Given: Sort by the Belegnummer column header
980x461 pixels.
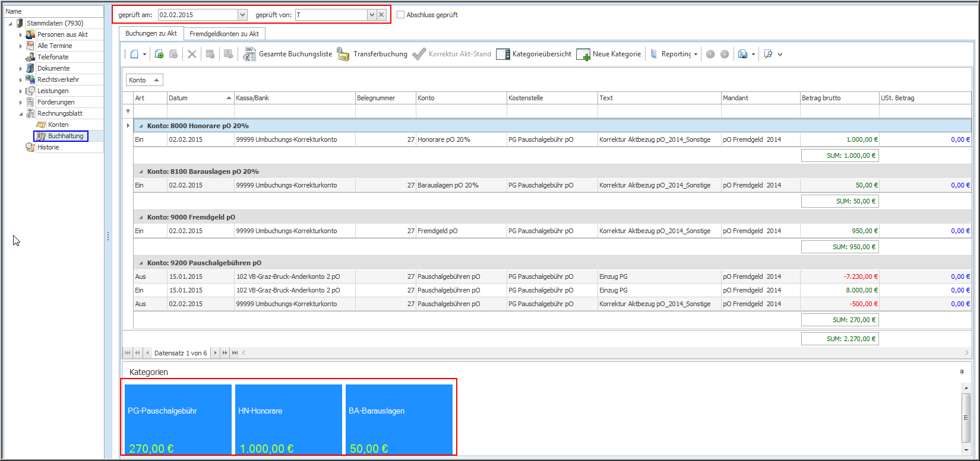Looking at the screenshot, I should coord(385,98).
